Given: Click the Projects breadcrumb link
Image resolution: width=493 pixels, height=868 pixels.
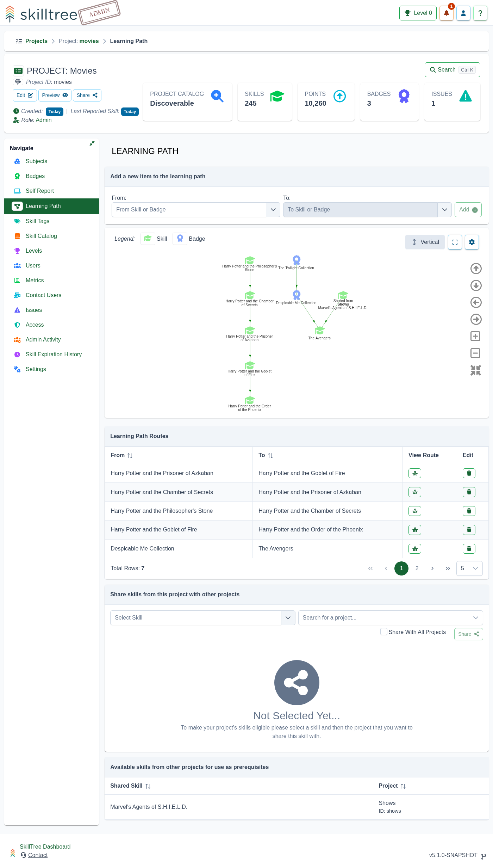Looking at the screenshot, I should pos(36,41).
